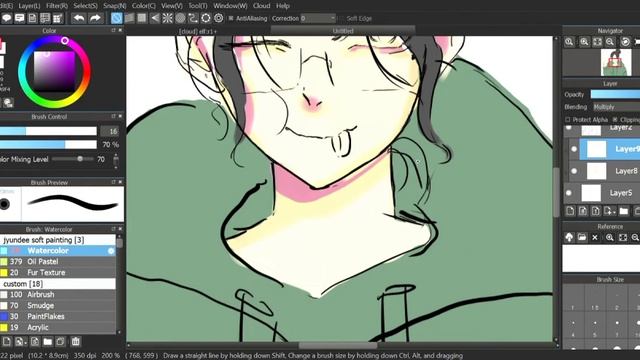Enable the radial snap guide

point(167,18)
